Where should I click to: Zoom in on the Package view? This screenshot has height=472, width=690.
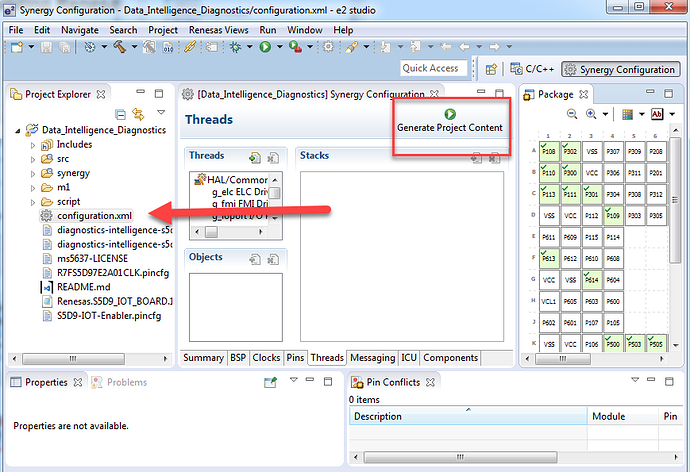pyautogui.click(x=591, y=114)
